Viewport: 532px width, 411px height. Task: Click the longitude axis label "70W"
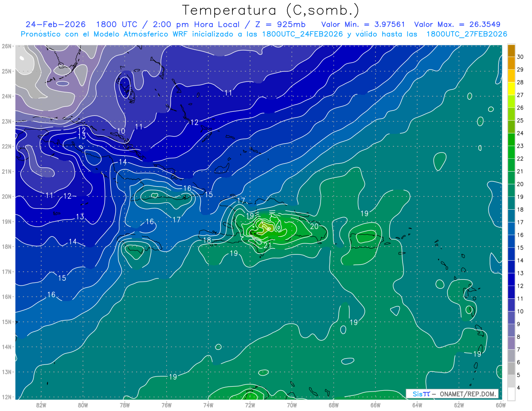292,405
